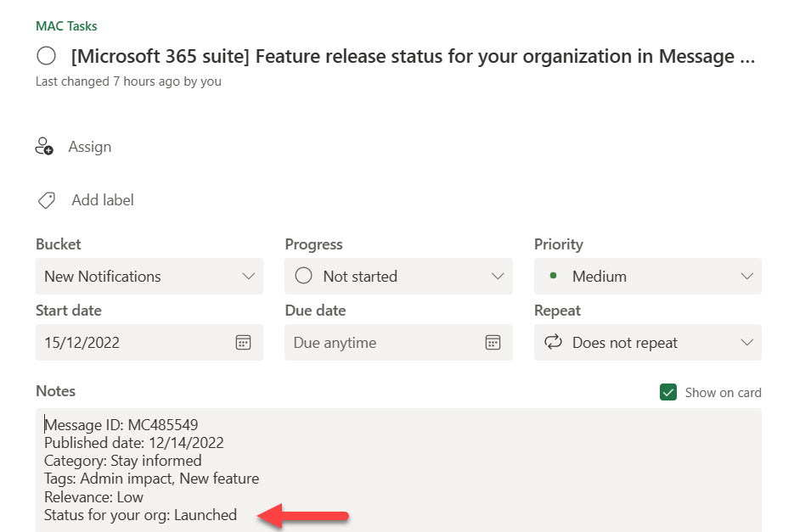The width and height of the screenshot is (794, 532).
Task: Open the Bucket dropdown showing New Notifications
Action: click(149, 277)
